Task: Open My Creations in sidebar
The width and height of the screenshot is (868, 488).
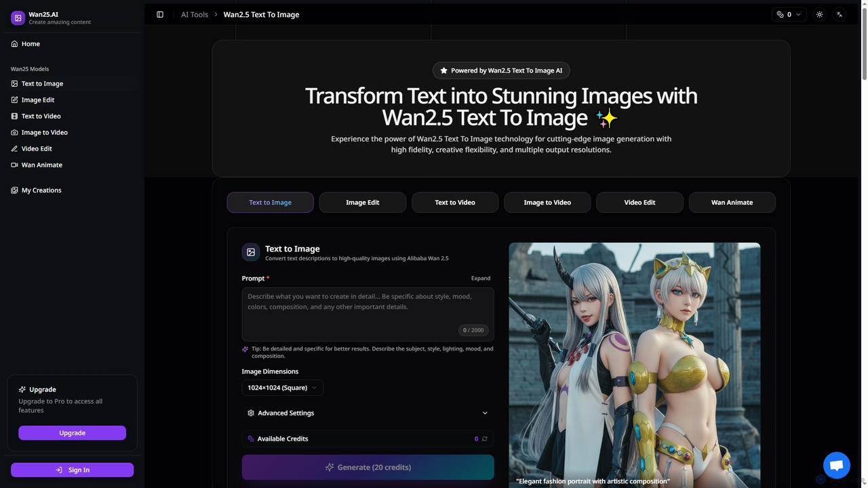Action: 72,190
